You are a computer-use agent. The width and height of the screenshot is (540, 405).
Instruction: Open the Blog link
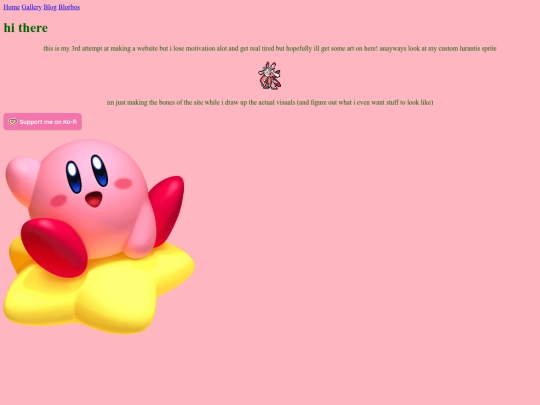[50, 7]
